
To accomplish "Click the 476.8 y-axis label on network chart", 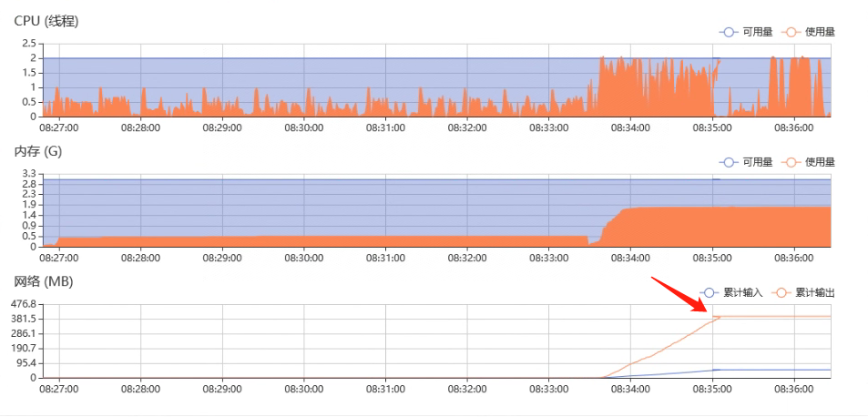I will 23,304.
